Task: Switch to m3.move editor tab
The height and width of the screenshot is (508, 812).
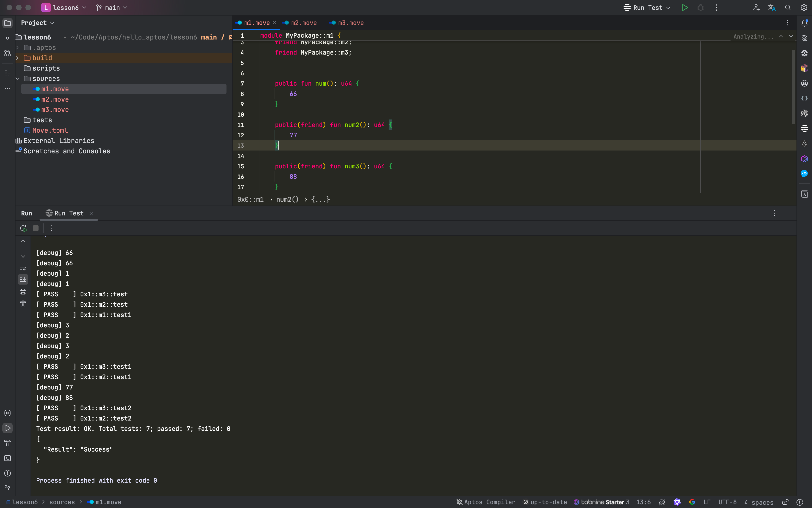Action: tap(347, 23)
